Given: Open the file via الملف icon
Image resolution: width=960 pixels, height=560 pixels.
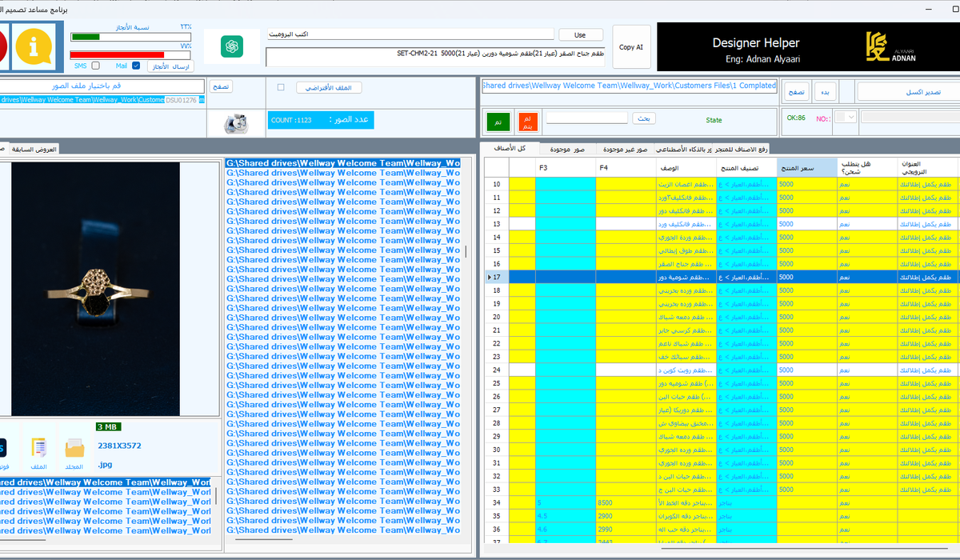Looking at the screenshot, I should point(39,451).
